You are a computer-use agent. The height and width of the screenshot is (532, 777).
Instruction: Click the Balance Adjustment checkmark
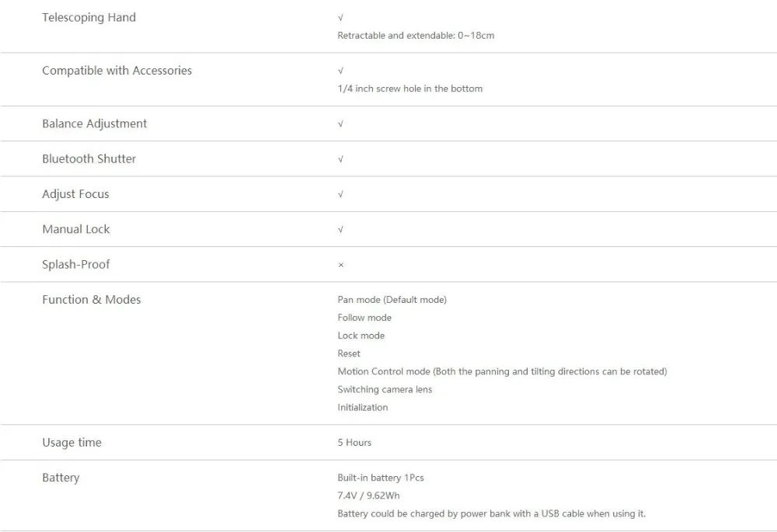(340, 123)
